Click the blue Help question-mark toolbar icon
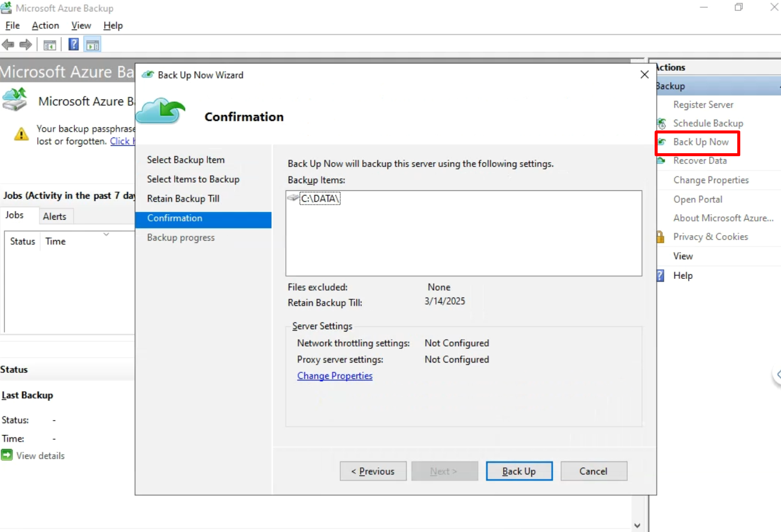781x532 pixels. 74,44
